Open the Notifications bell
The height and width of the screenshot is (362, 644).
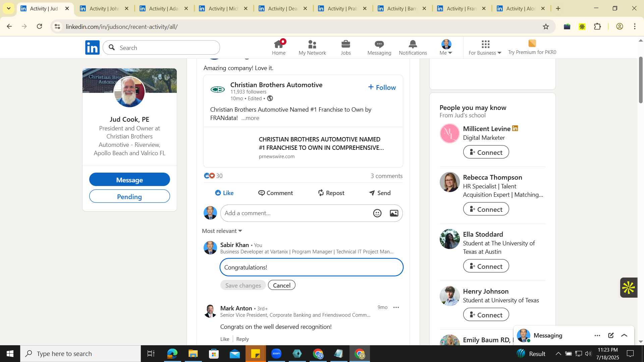pyautogui.click(x=413, y=48)
